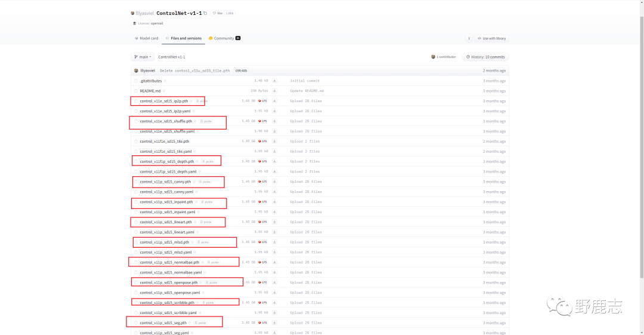The width and height of the screenshot is (644, 335).
Task: Download control_v11p_sd15_lineart.pth via download icon
Action: click(x=274, y=222)
